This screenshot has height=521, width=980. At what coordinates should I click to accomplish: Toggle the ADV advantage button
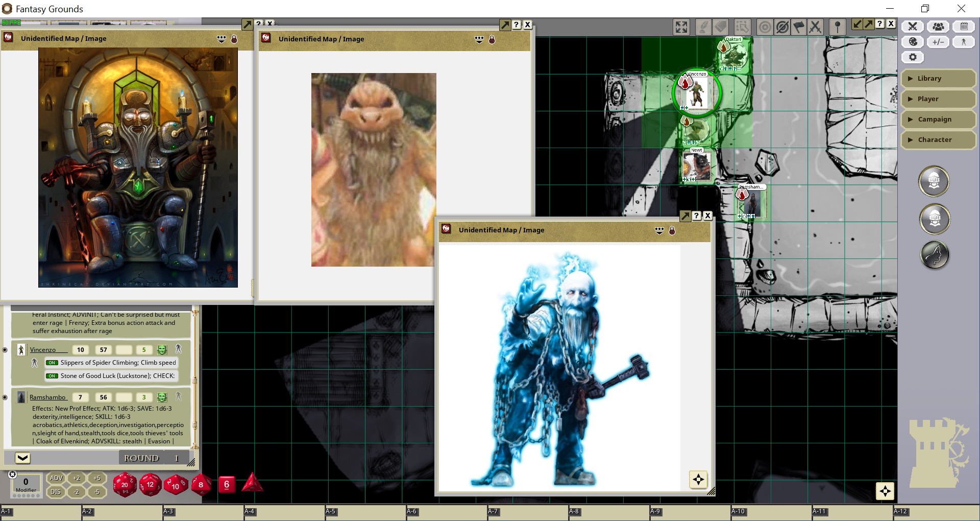tap(56, 478)
